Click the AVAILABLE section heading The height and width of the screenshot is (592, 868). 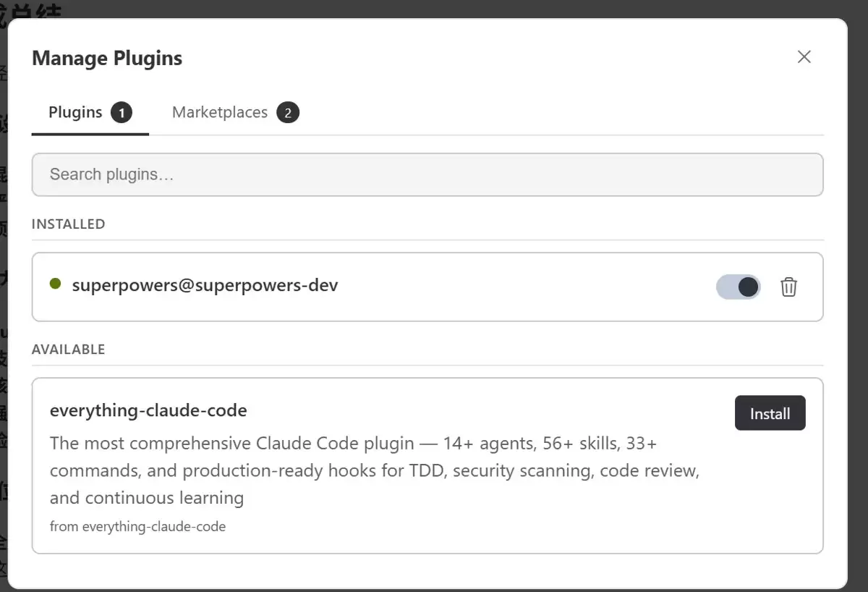tap(69, 350)
